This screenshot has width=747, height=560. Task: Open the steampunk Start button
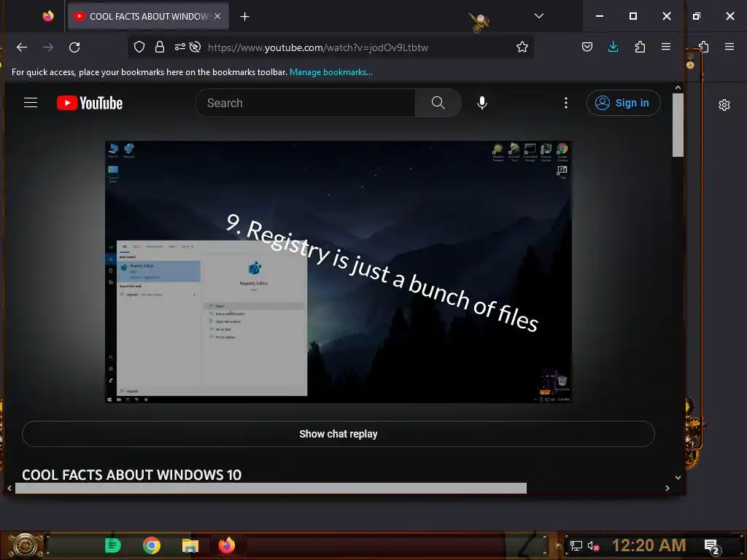25,545
